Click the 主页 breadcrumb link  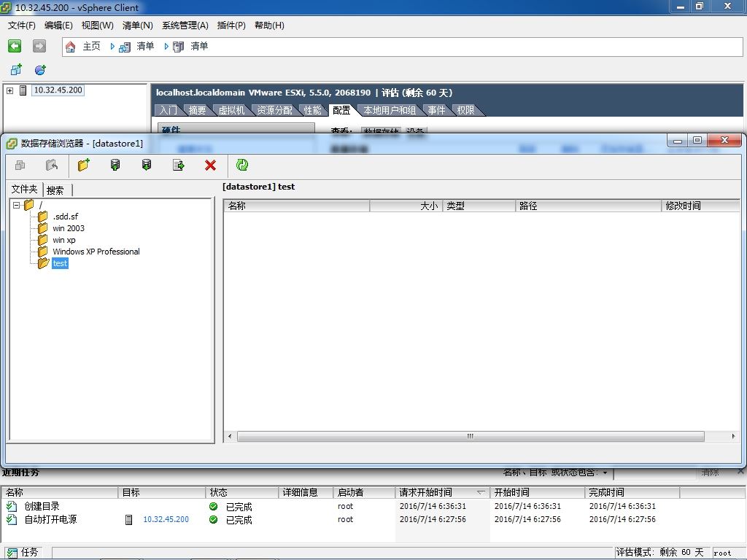click(91, 46)
